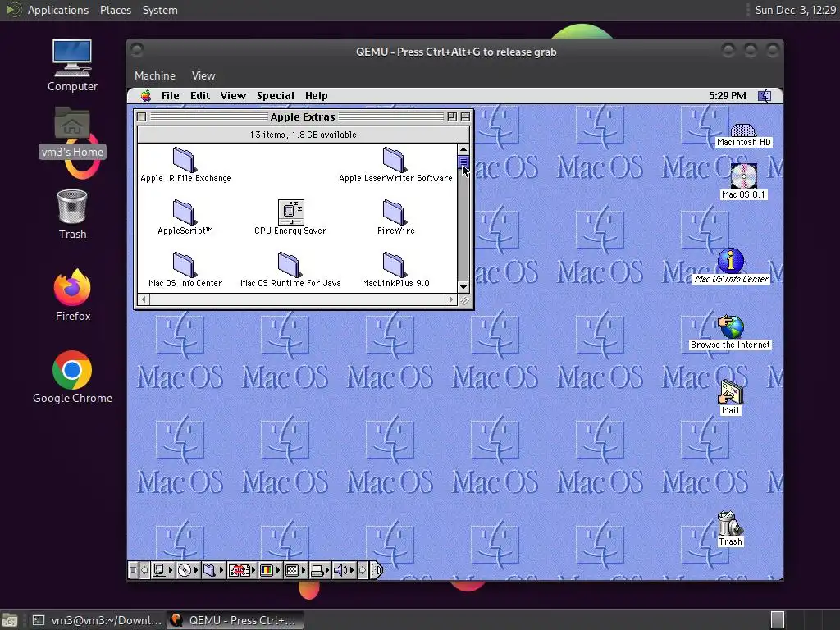
Task: Open the Apple menu logo
Action: (146, 95)
